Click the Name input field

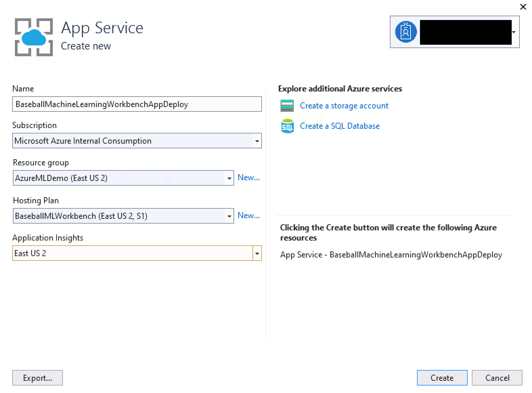[x=137, y=104]
